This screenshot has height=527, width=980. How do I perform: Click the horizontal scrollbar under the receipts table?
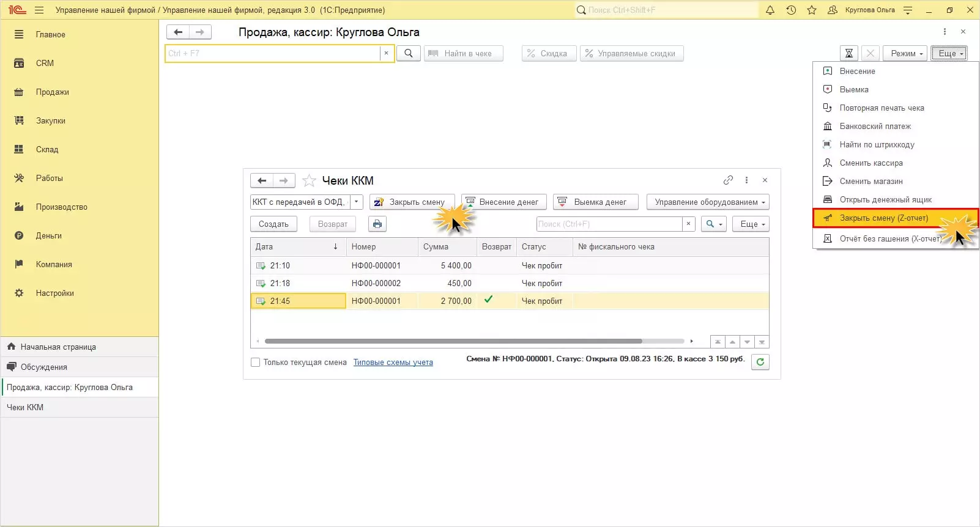453,341
